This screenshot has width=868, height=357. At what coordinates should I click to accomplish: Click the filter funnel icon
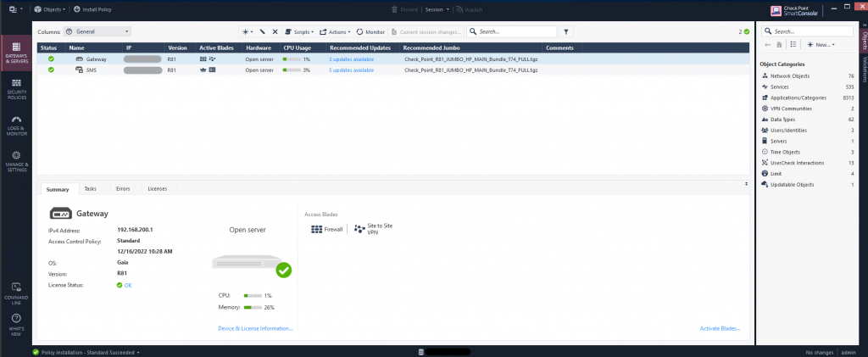566,31
